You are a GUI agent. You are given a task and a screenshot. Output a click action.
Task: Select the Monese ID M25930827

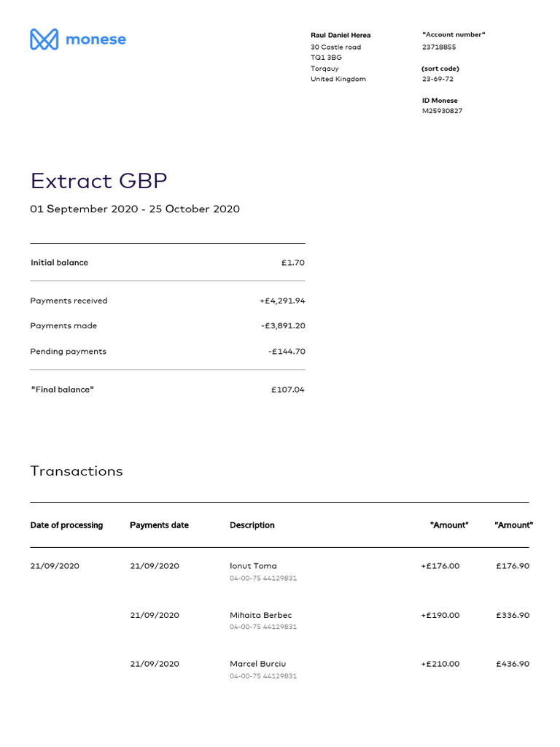tap(442, 111)
